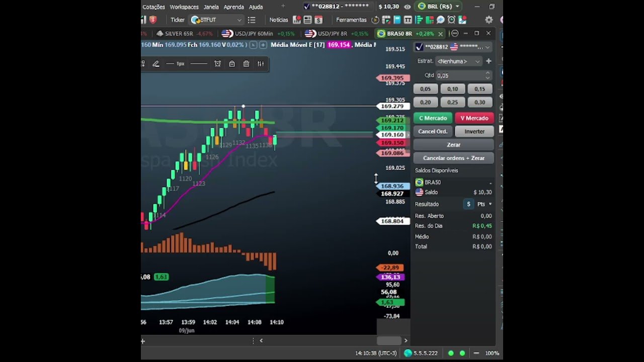Open the Ajuda menu
Screen dimensions: 644x362
click(256, 7)
